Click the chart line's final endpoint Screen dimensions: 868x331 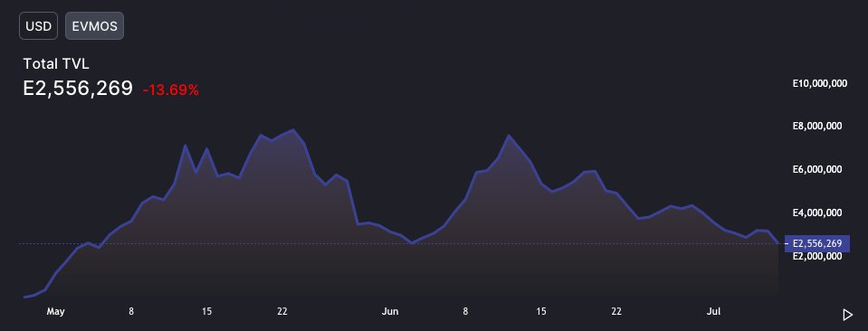coord(778,243)
